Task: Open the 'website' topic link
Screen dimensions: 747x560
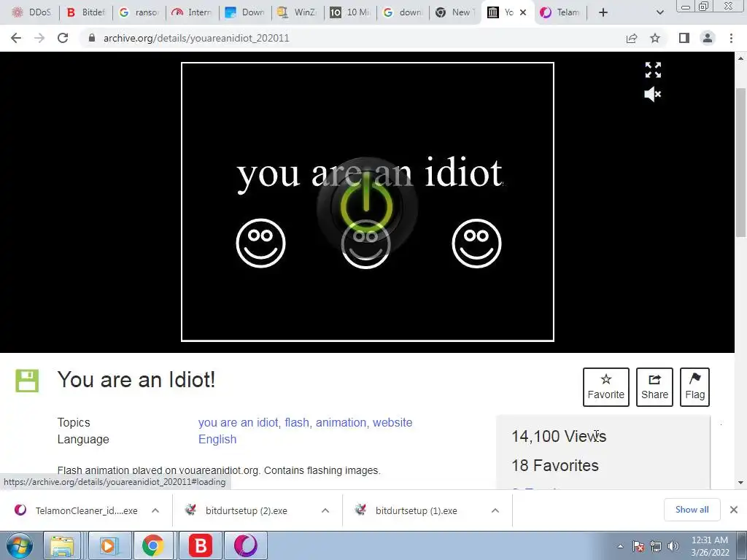Action: [x=392, y=422]
